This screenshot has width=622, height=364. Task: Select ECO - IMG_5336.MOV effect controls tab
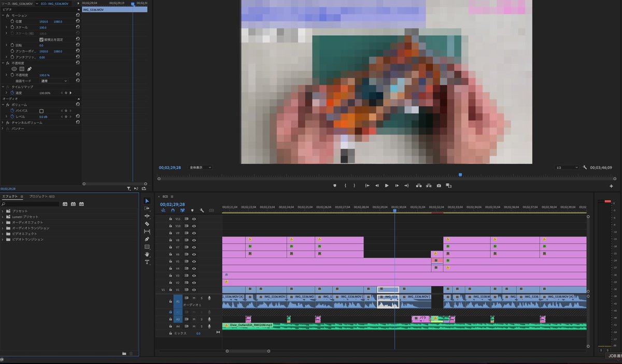tap(54, 3)
